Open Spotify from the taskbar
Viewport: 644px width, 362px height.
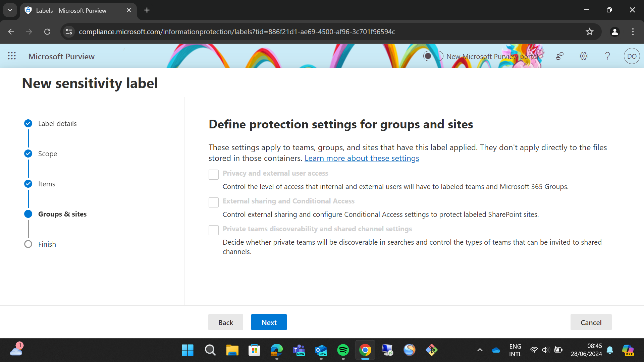[343, 350]
